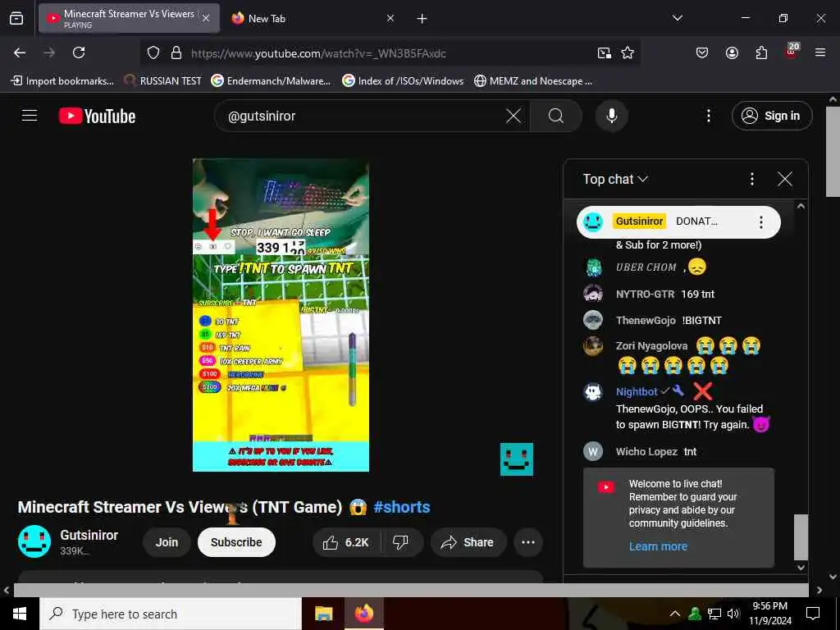The width and height of the screenshot is (840, 630).
Task: Open #shorts hashtag link
Action: pyautogui.click(x=402, y=507)
